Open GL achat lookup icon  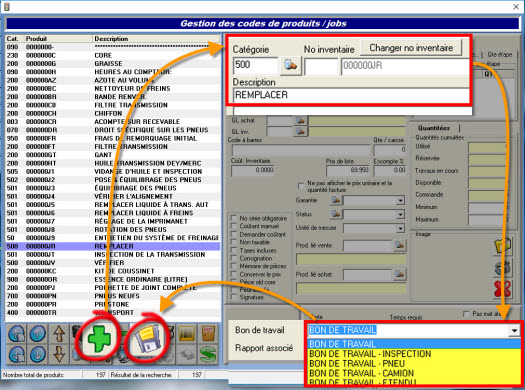[x=300, y=121]
